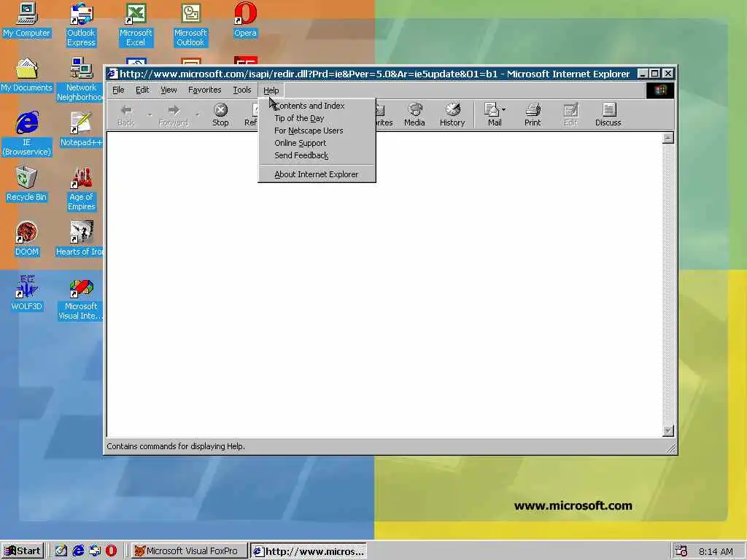Launch Internet Explorer from quick launch
This screenshot has width=747, height=560.
point(77,551)
